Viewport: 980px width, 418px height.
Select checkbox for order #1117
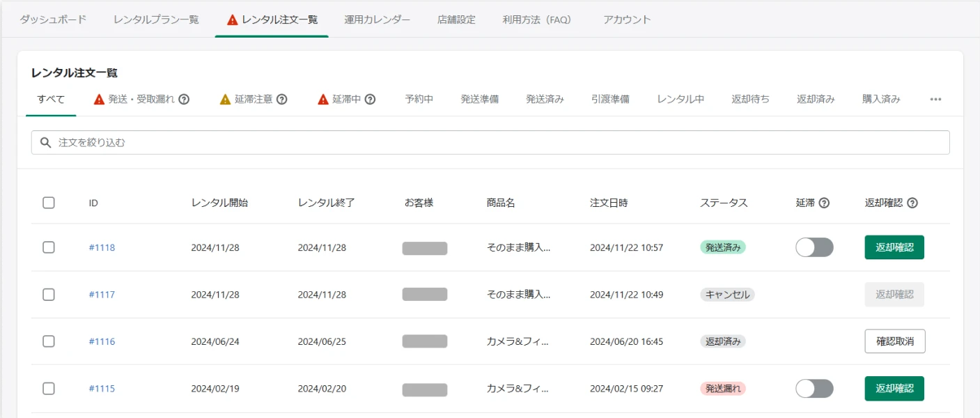(49, 295)
